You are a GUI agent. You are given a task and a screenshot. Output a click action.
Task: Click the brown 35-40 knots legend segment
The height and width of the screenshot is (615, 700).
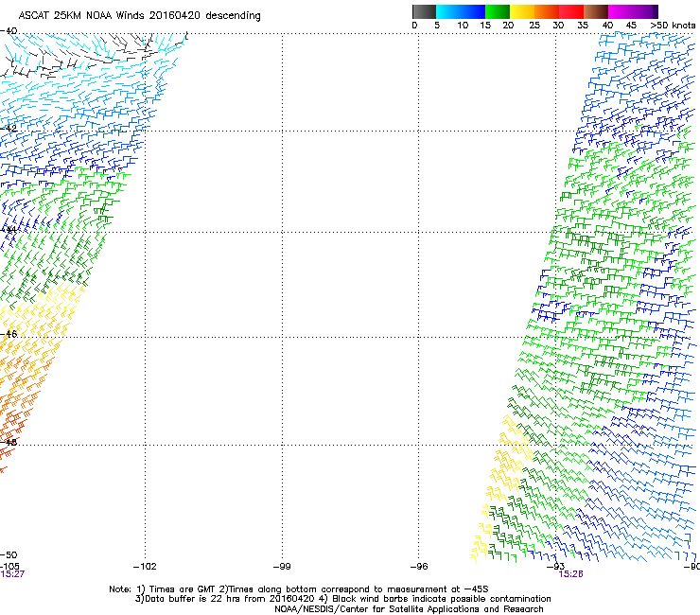click(596, 11)
